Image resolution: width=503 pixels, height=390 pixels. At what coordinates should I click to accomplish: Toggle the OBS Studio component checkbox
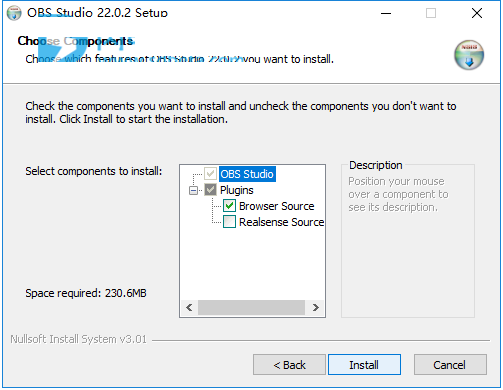click(x=210, y=174)
